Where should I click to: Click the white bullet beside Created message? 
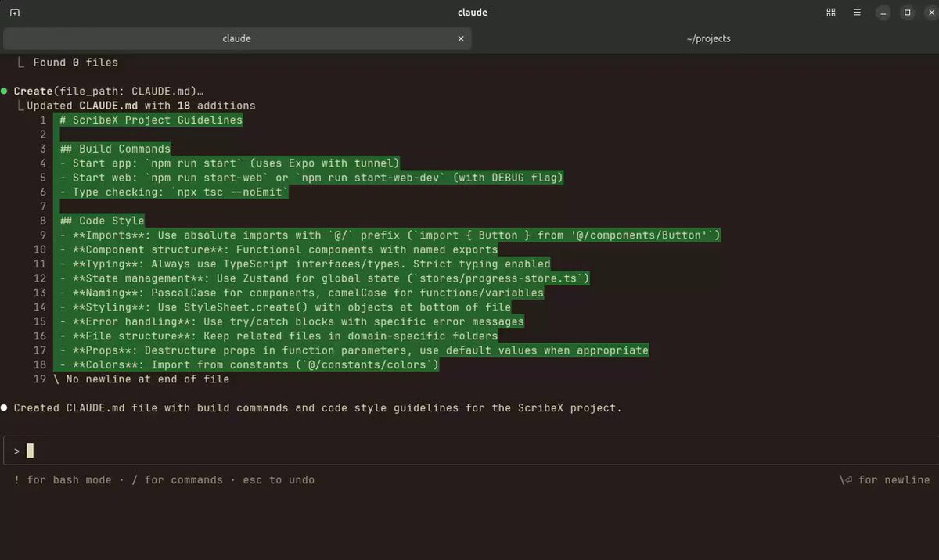(x=5, y=408)
